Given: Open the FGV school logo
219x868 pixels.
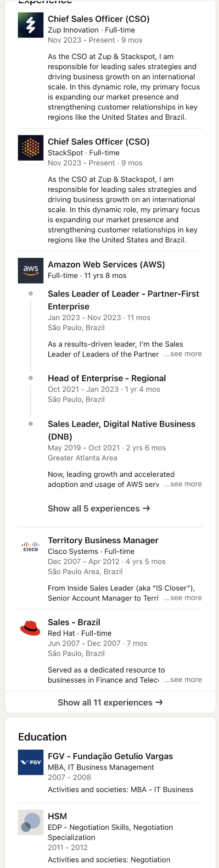Looking at the screenshot, I should pyautogui.click(x=30, y=762).
